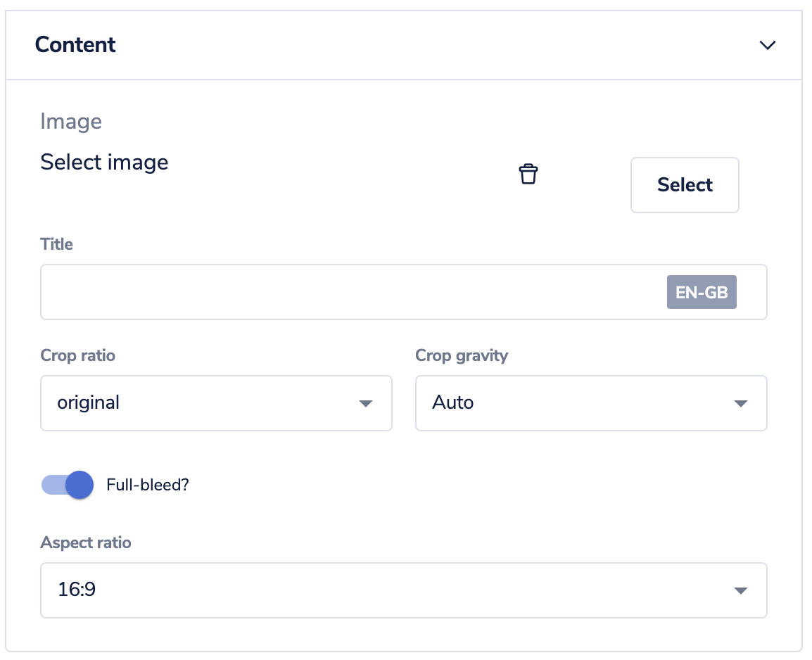The width and height of the screenshot is (812, 660).
Task: Click the Image section label
Action: point(71,122)
